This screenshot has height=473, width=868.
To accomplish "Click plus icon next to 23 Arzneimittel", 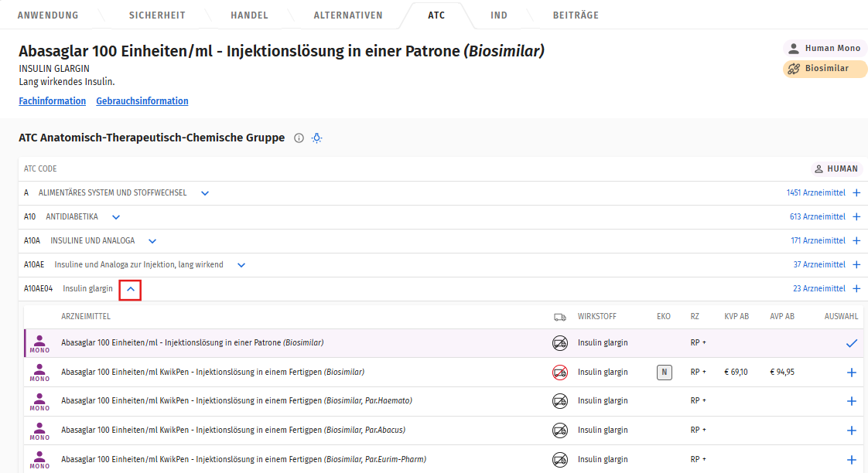I will [856, 288].
